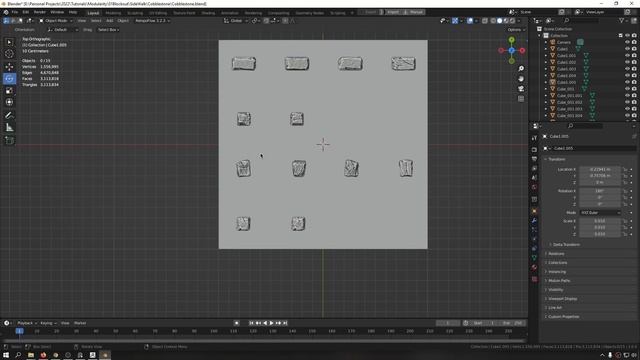Switch to Rendered viewport shading
Screen dimensions: 640x360
[x=512, y=20]
